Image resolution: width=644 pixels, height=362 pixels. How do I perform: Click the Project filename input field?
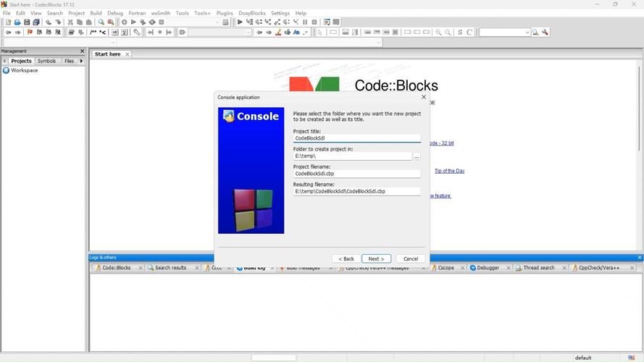click(357, 174)
